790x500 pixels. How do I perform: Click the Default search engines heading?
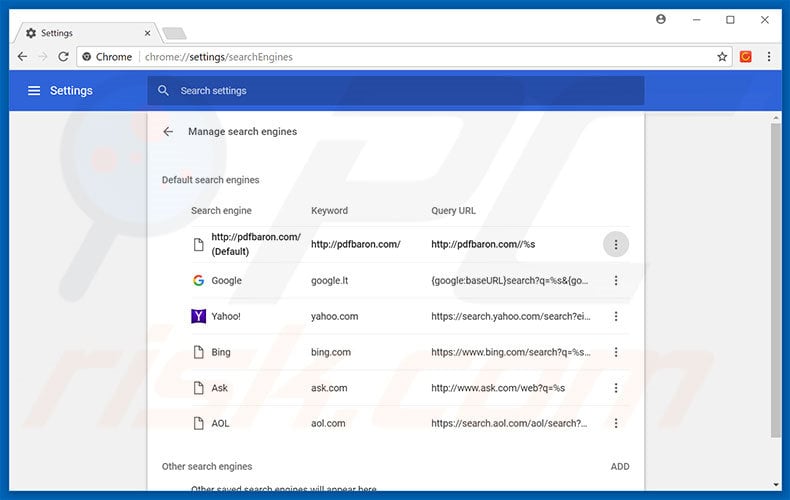(211, 180)
